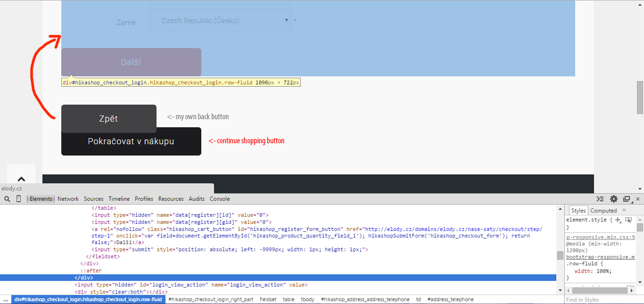Open the Profiles tab

(x=144, y=199)
